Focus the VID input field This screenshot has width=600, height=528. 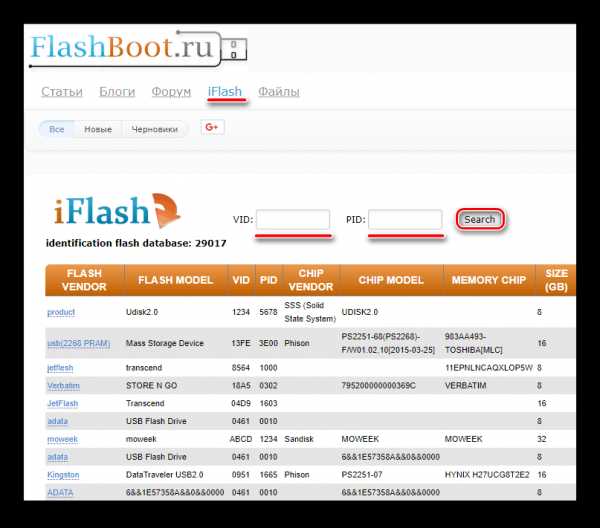[293, 219]
